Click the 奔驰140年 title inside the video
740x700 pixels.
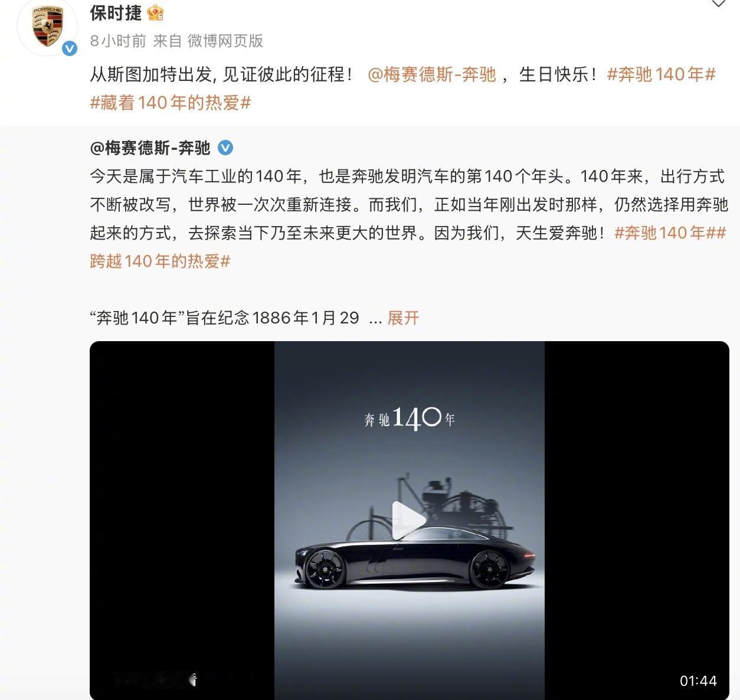(410, 418)
